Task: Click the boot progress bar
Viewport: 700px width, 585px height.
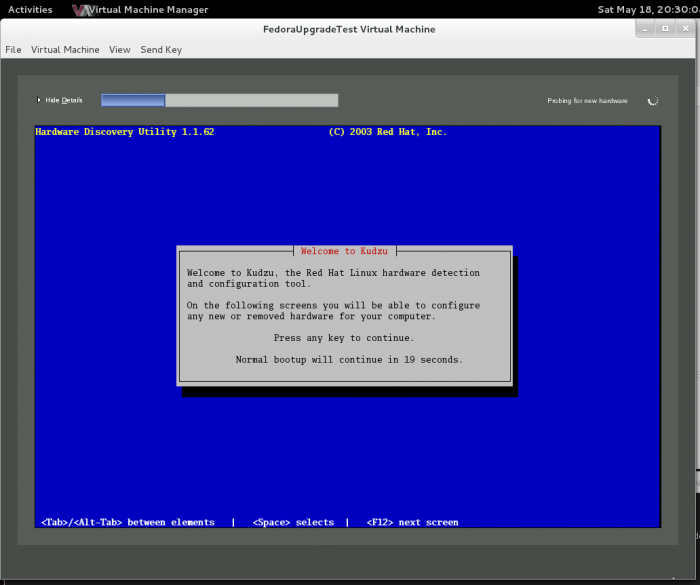Action: (220, 100)
